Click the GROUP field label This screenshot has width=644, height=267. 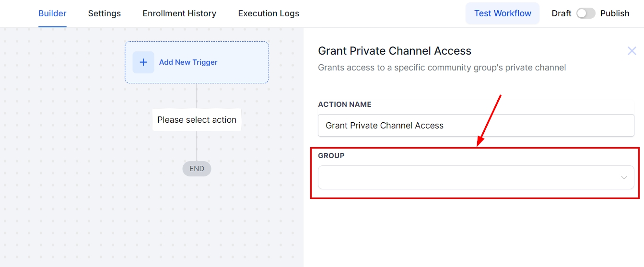[331, 156]
